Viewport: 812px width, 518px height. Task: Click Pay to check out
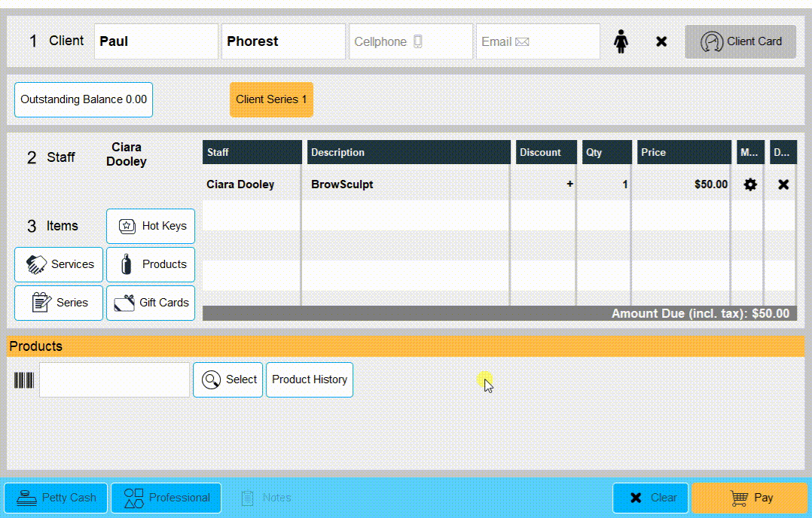click(x=750, y=498)
